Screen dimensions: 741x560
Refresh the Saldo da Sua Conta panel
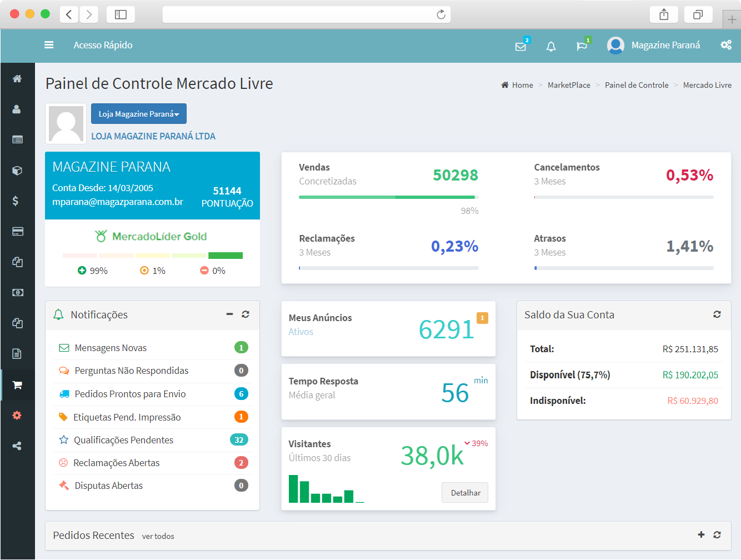(x=717, y=314)
